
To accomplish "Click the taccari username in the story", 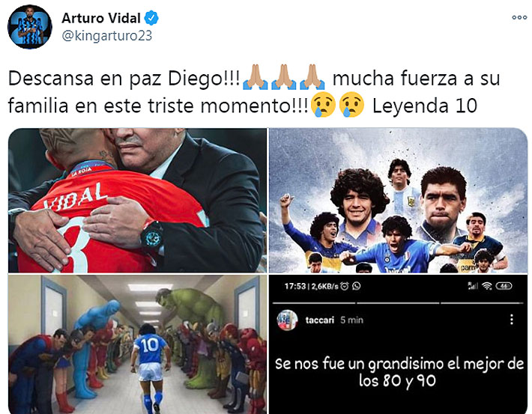I will click(x=320, y=320).
